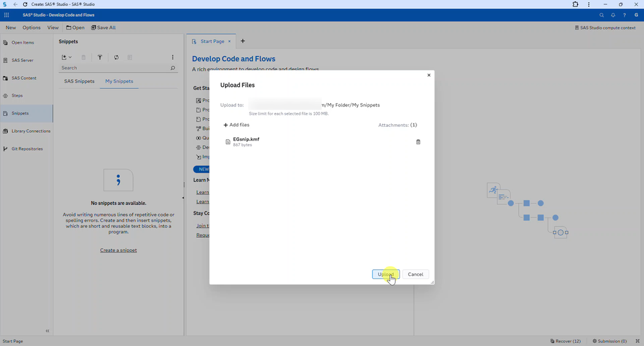Screen dimensions: 644x346
Task: Click Open in the toolbar
Action: click(75, 28)
